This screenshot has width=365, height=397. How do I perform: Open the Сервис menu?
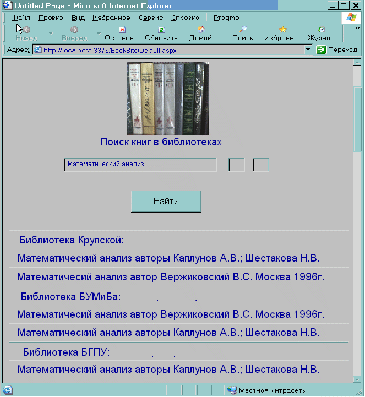click(x=151, y=18)
